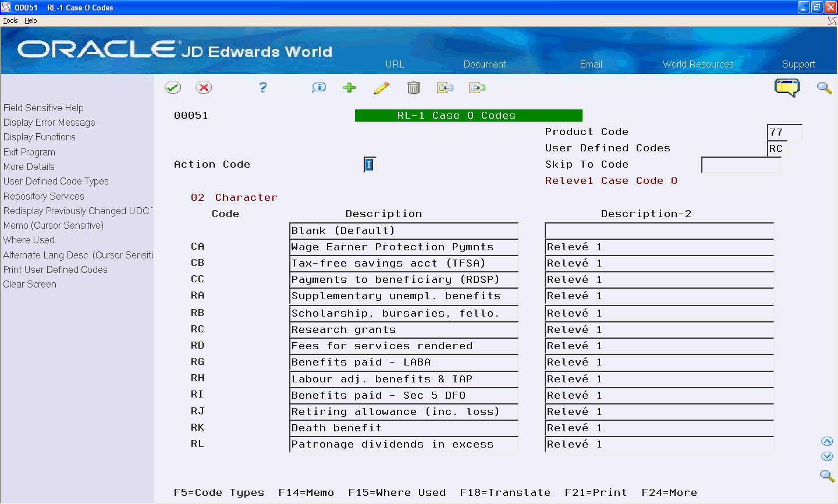Click the inquiry info balloon icon
This screenshot has height=504, width=838.
pyautogui.click(x=318, y=87)
